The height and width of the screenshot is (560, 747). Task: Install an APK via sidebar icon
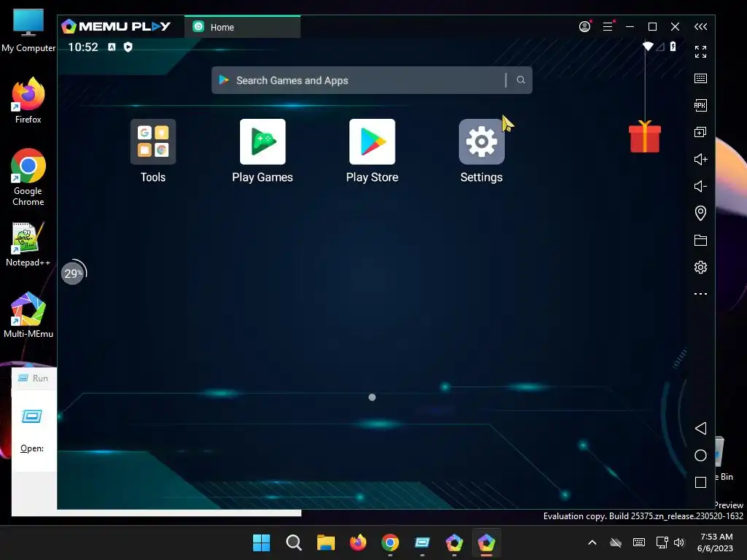coord(700,105)
